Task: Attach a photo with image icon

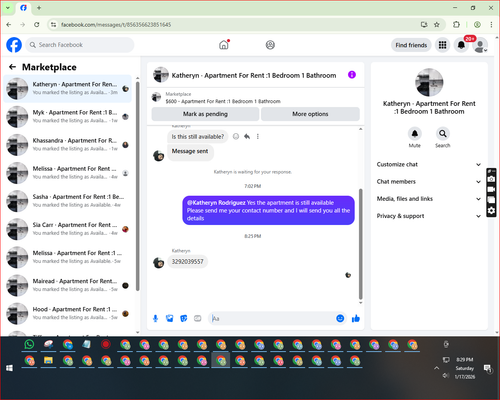Action: tap(170, 319)
